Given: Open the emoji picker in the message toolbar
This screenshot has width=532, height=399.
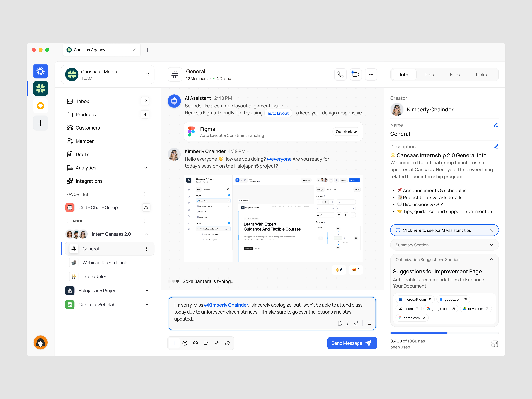Looking at the screenshot, I should (x=185, y=343).
